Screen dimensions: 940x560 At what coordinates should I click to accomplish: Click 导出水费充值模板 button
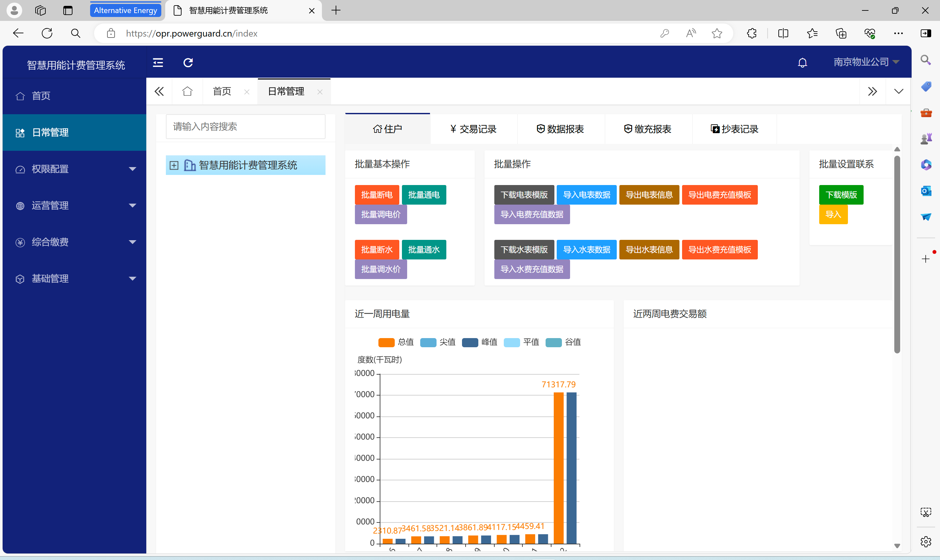(x=720, y=250)
